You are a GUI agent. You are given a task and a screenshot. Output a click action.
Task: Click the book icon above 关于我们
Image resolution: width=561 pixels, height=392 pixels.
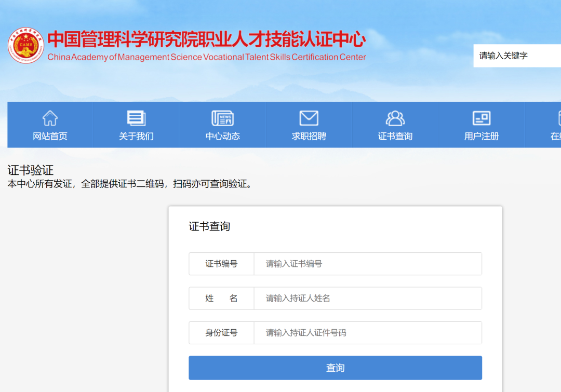[136, 118]
